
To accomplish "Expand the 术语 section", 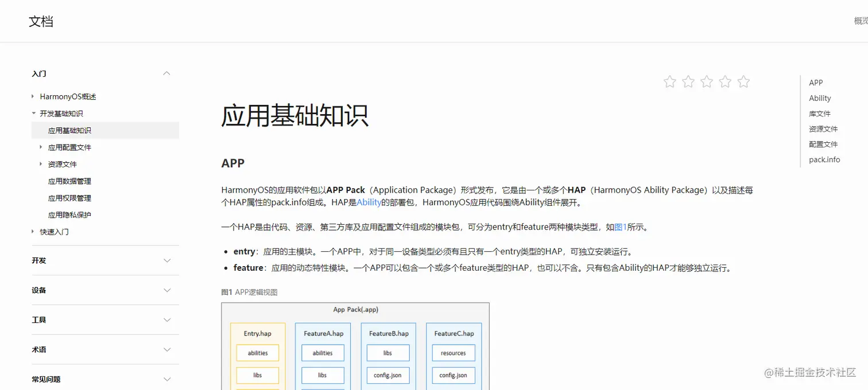I will tap(167, 349).
